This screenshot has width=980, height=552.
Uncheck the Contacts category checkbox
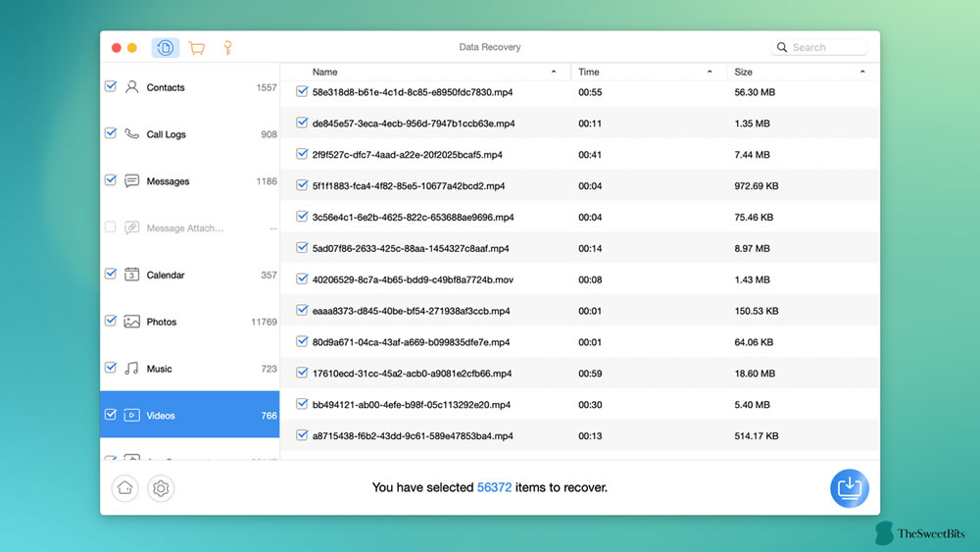click(x=111, y=86)
